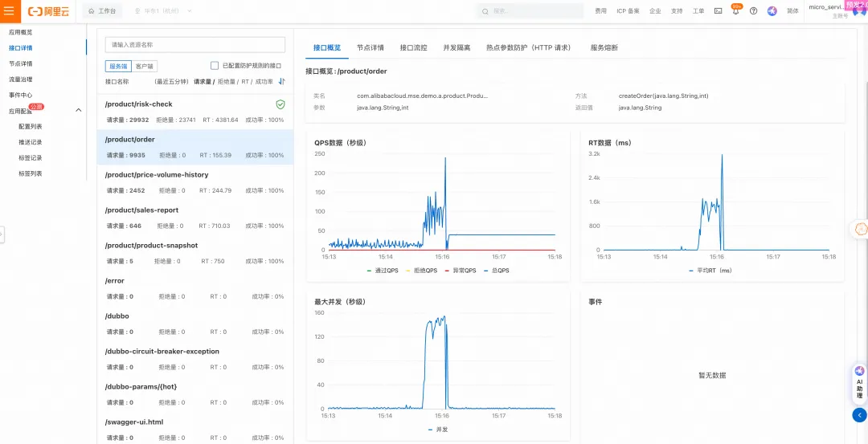Click the orange floating assistant icon at right edge

click(x=860, y=229)
